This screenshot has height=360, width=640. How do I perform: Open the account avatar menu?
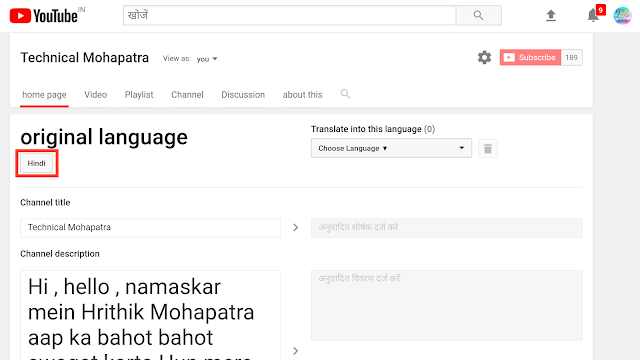(622, 16)
